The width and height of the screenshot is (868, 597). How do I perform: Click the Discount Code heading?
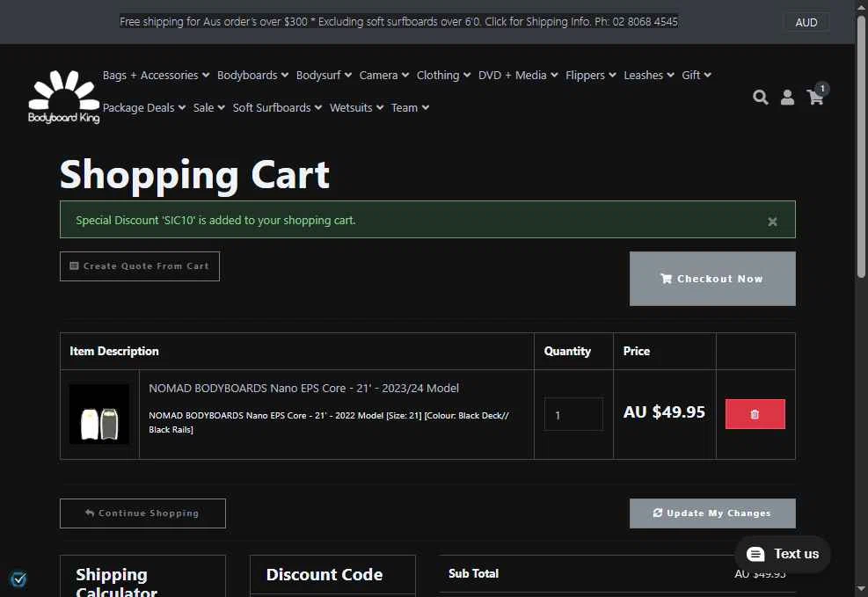click(x=325, y=574)
